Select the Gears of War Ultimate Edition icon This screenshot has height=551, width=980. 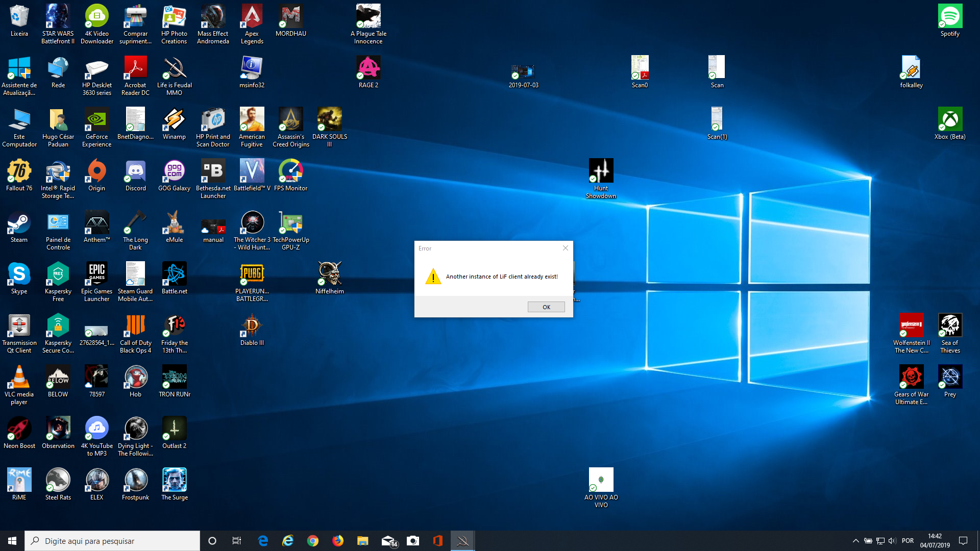coord(912,385)
